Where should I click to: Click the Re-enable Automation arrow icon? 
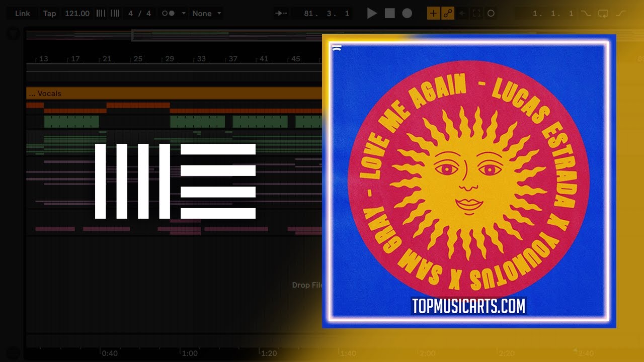[462, 14]
